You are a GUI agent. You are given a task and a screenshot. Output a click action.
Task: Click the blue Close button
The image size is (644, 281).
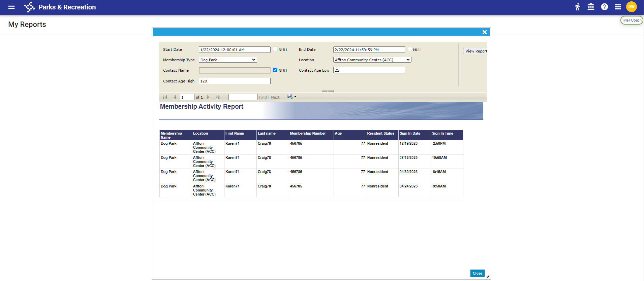(477, 273)
